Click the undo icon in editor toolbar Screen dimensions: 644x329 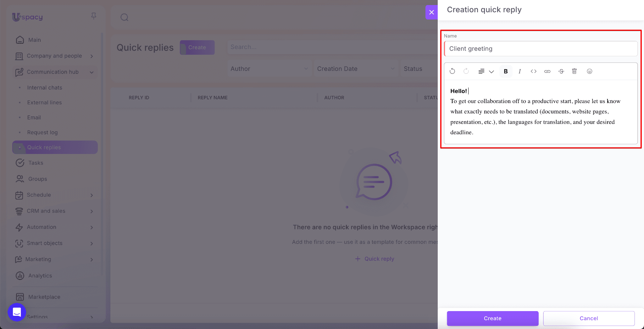tap(452, 71)
